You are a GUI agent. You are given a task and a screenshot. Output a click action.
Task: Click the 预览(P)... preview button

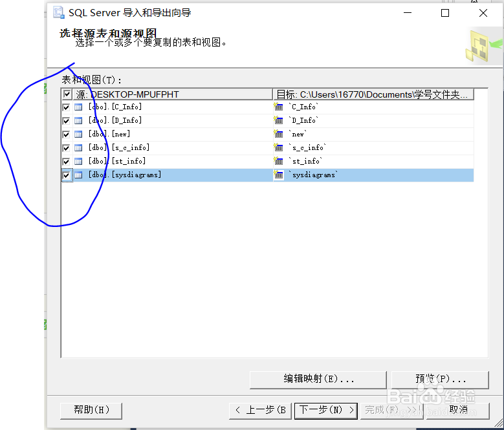click(440, 380)
